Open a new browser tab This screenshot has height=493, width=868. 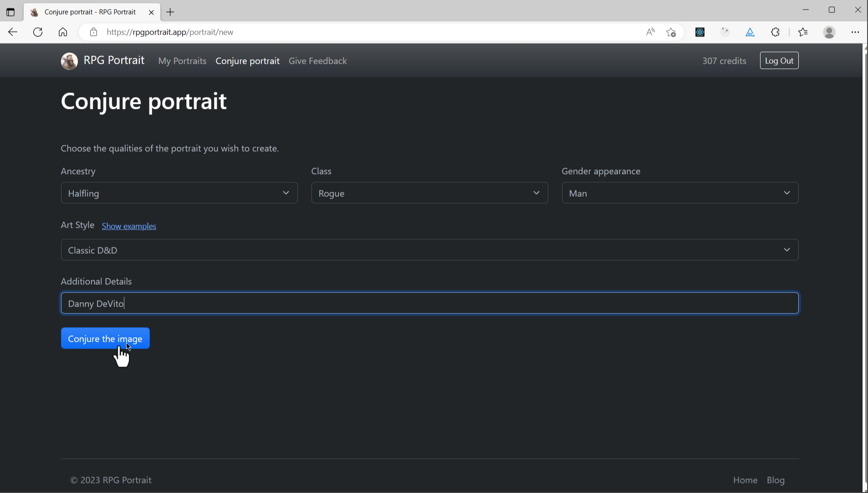[x=170, y=12]
